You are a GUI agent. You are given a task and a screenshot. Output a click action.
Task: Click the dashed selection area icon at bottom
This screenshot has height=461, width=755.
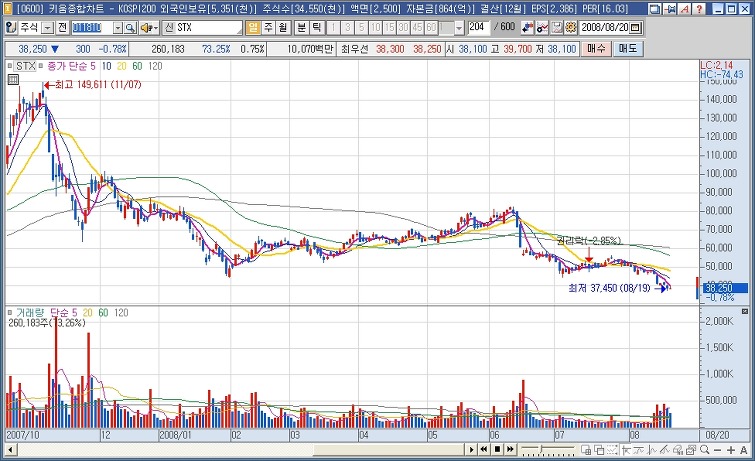tap(612, 450)
